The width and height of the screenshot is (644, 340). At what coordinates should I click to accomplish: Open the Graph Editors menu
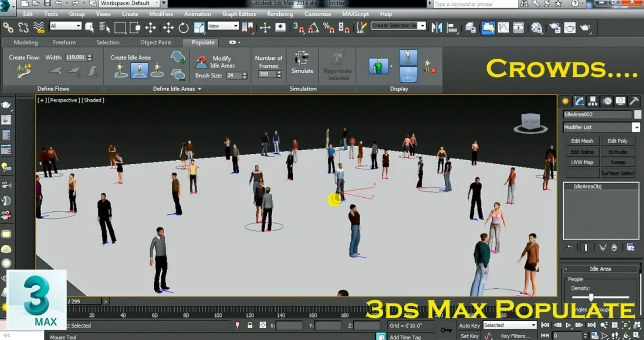coord(239,14)
